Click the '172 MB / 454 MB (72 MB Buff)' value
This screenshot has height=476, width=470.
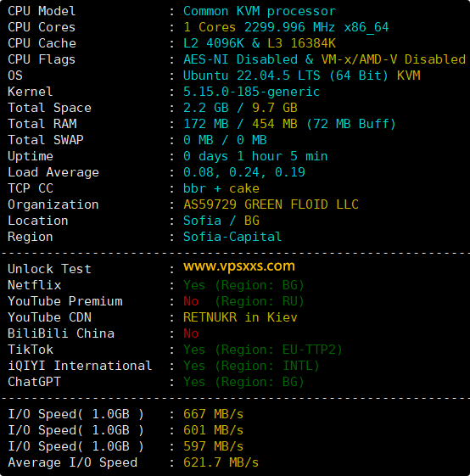click(x=289, y=124)
